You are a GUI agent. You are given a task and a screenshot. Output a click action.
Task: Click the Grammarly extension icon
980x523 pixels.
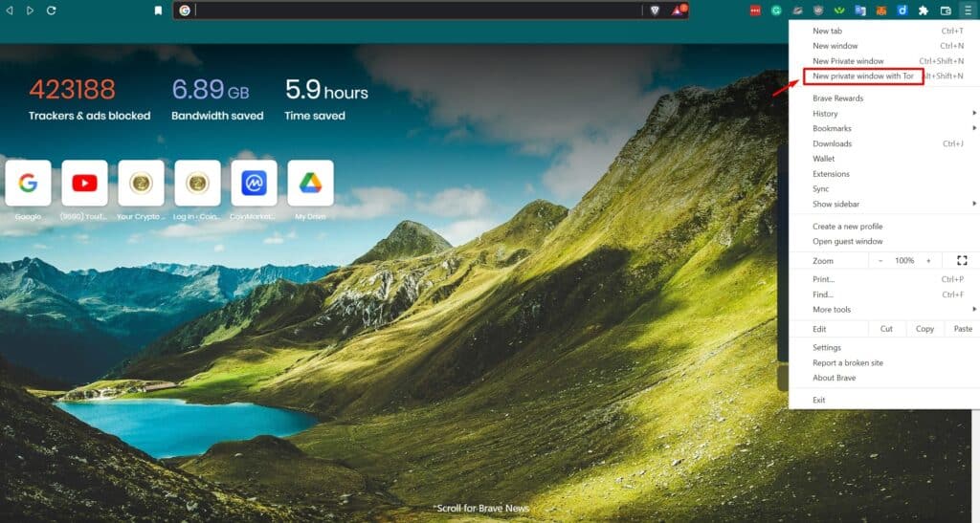[776, 11]
